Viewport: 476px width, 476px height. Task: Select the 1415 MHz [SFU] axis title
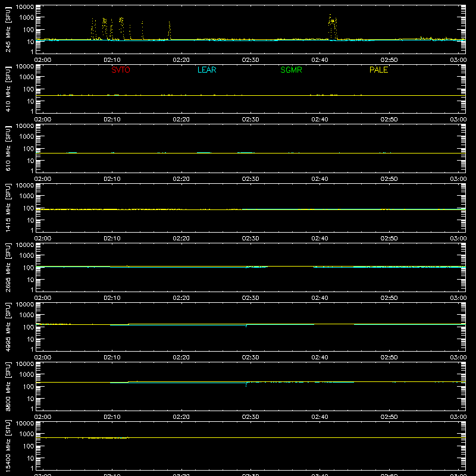[x=8, y=208]
